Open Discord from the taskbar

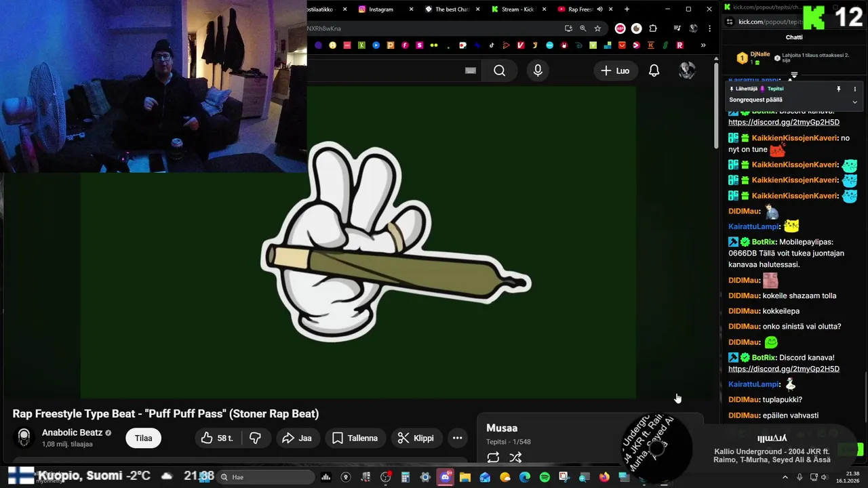pyautogui.click(x=445, y=477)
